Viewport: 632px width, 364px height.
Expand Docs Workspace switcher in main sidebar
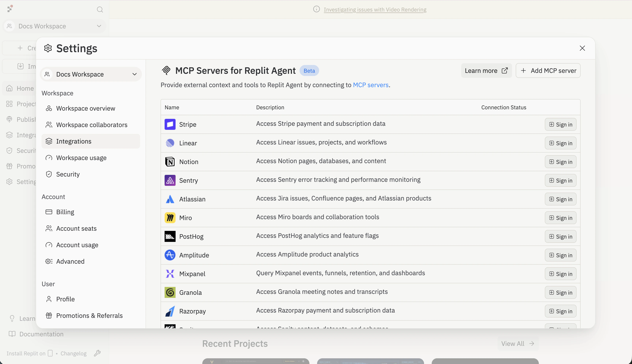pyautogui.click(x=55, y=26)
